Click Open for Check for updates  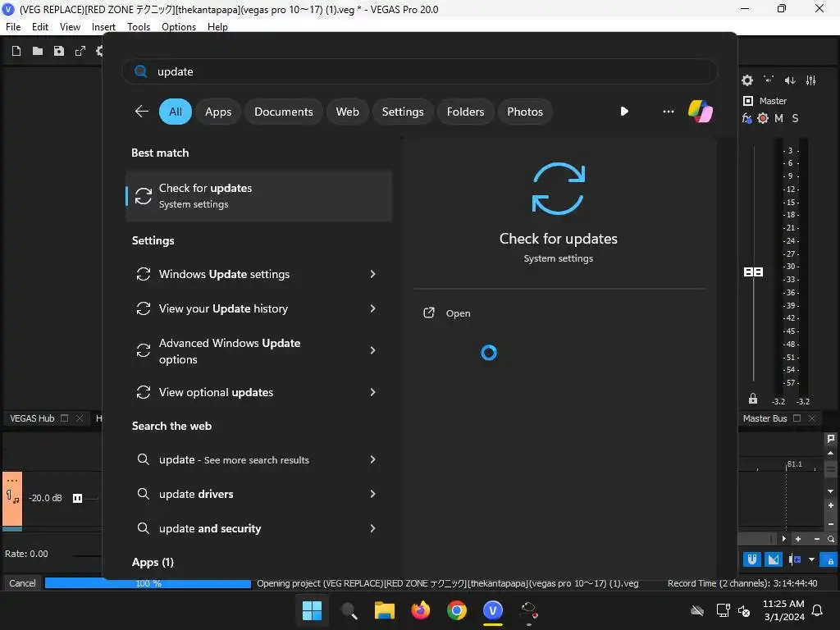447,313
